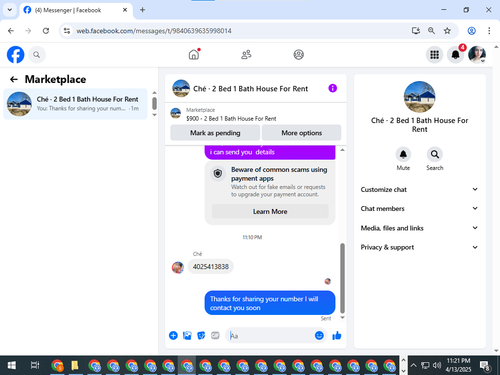Open Facebook search magnifier

pos(37,55)
